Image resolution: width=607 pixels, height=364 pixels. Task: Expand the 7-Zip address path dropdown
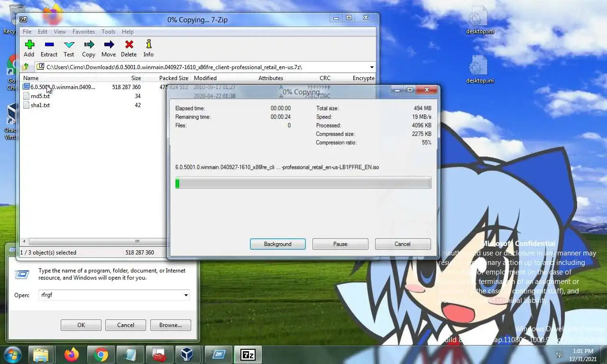(372, 67)
